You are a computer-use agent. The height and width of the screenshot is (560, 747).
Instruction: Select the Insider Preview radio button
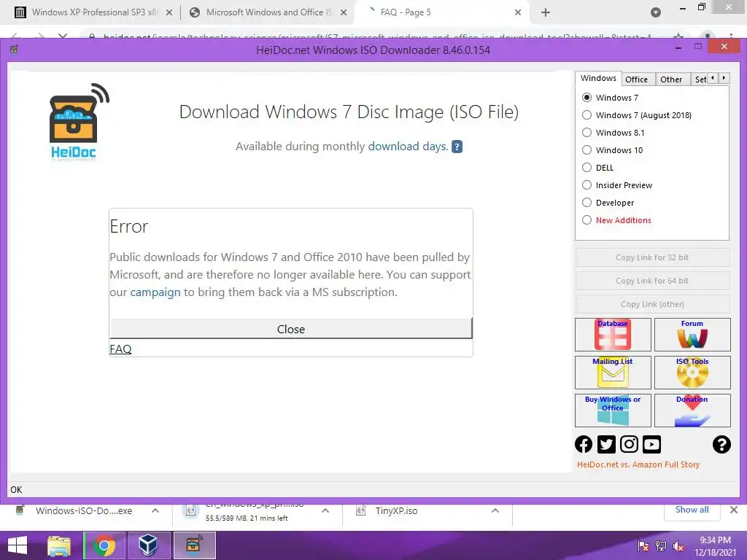click(x=587, y=185)
